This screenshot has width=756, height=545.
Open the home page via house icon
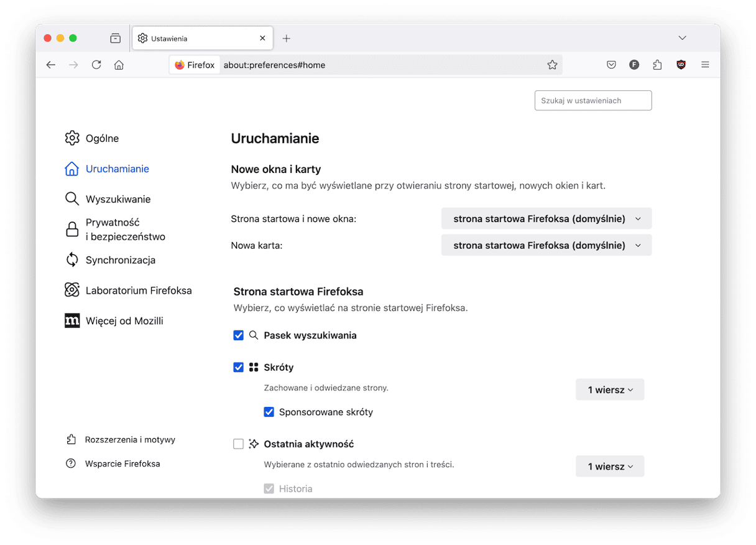tap(119, 65)
